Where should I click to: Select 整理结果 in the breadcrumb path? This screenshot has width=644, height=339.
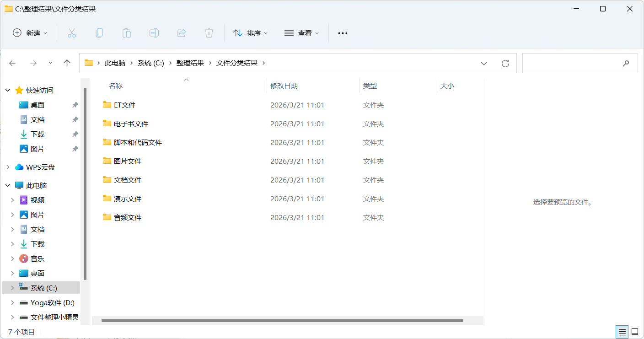pyautogui.click(x=190, y=63)
